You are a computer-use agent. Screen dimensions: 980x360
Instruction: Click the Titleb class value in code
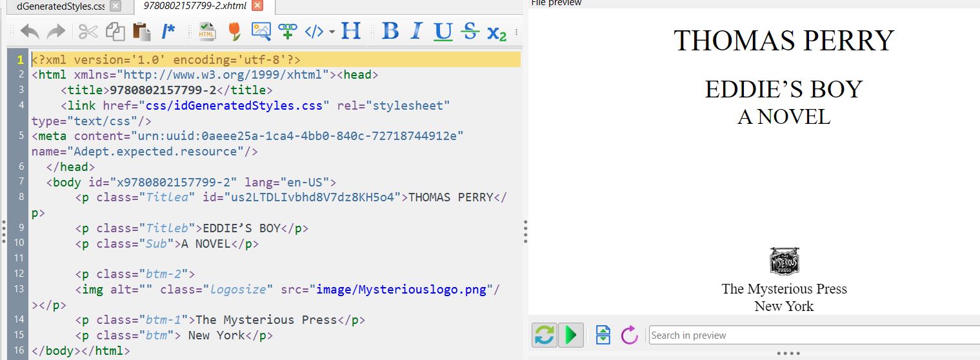click(x=166, y=228)
